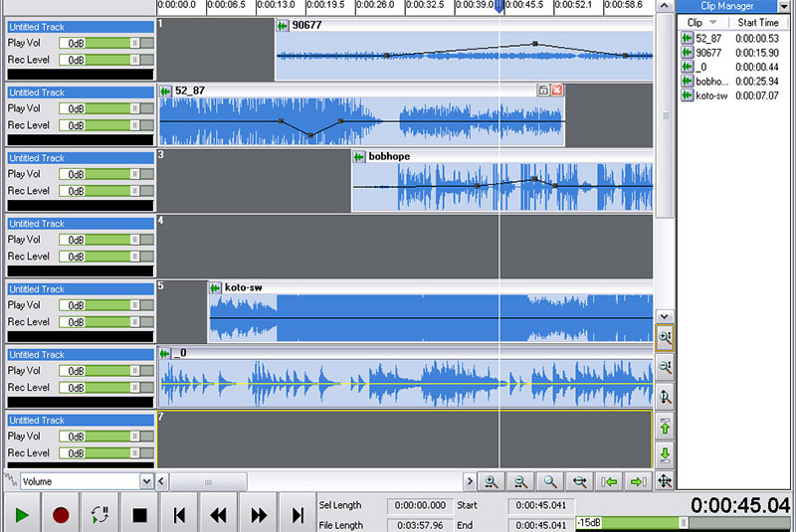The width and height of the screenshot is (796, 532).
Task: Move track up with green up arrow
Action: [665, 426]
